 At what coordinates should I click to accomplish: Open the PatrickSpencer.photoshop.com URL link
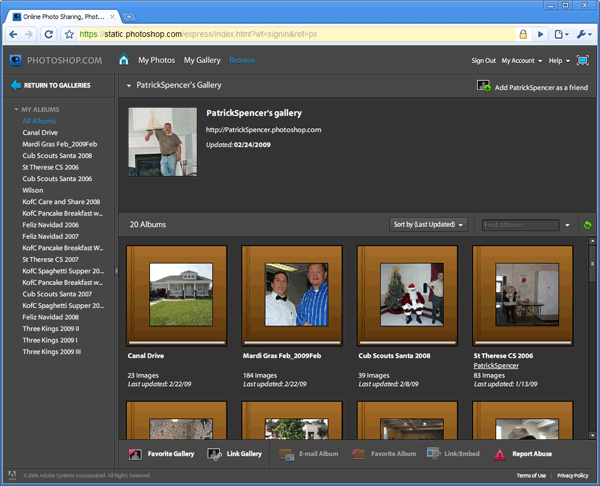pos(263,130)
